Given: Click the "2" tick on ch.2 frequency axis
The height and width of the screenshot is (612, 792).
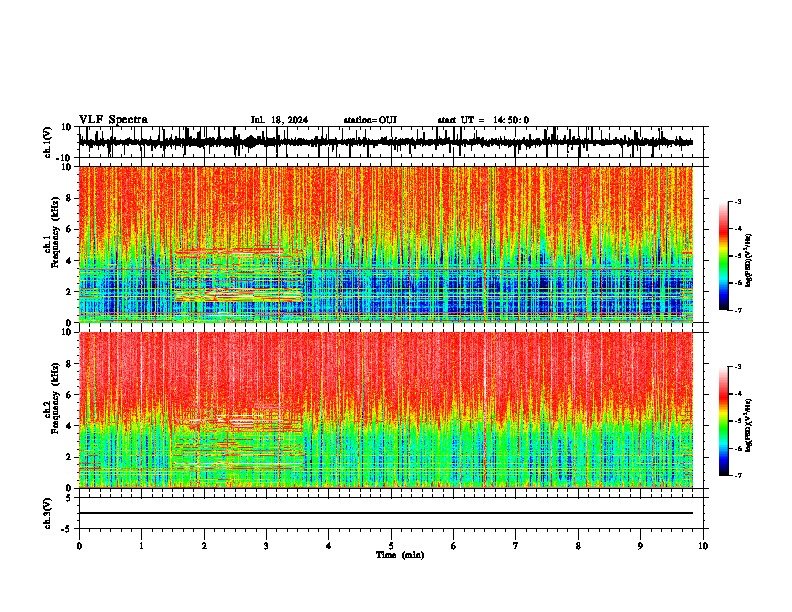Looking at the screenshot, I should tap(70, 457).
